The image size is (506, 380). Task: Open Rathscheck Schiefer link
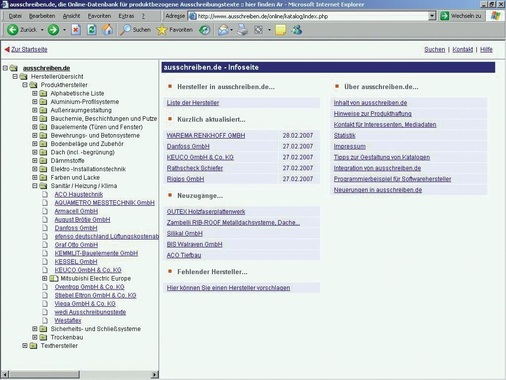[195, 168]
